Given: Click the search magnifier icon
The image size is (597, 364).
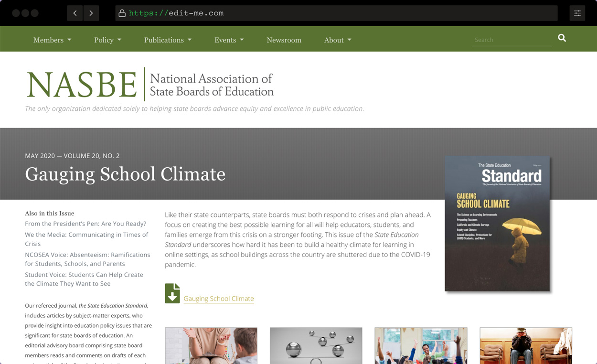Looking at the screenshot, I should [562, 38].
